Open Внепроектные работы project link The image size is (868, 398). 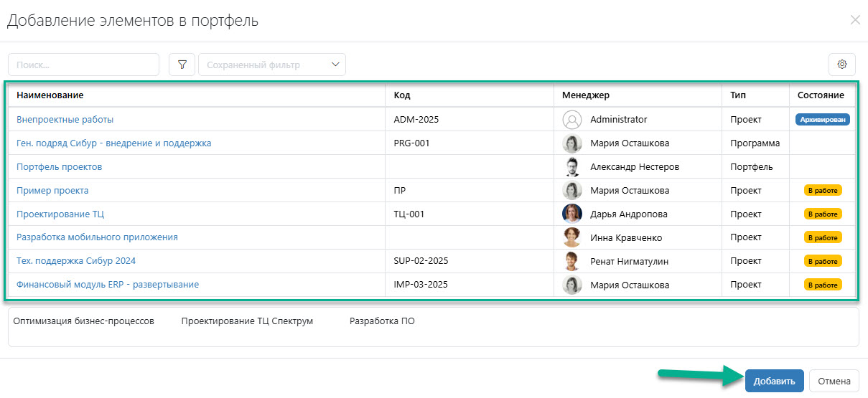pos(65,120)
